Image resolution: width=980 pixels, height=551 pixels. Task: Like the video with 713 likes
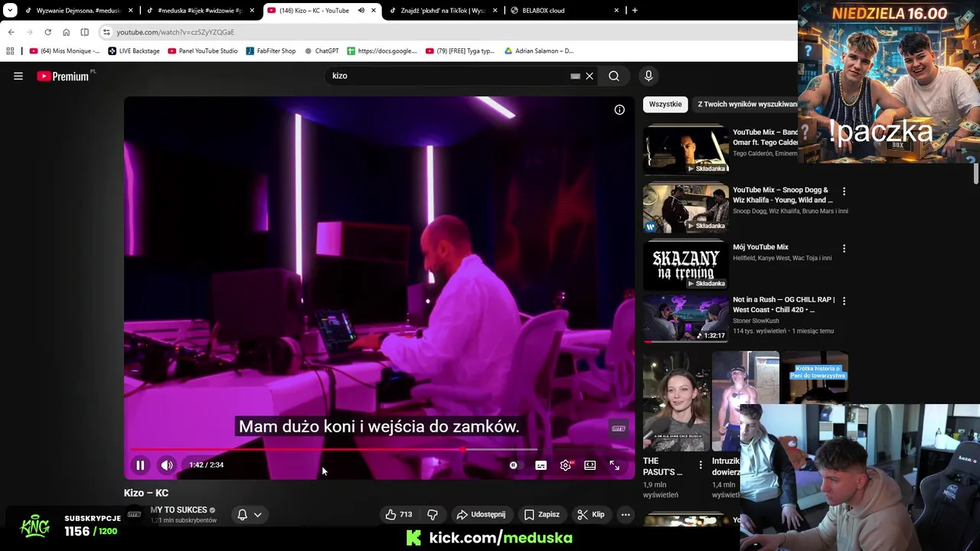tap(399, 514)
